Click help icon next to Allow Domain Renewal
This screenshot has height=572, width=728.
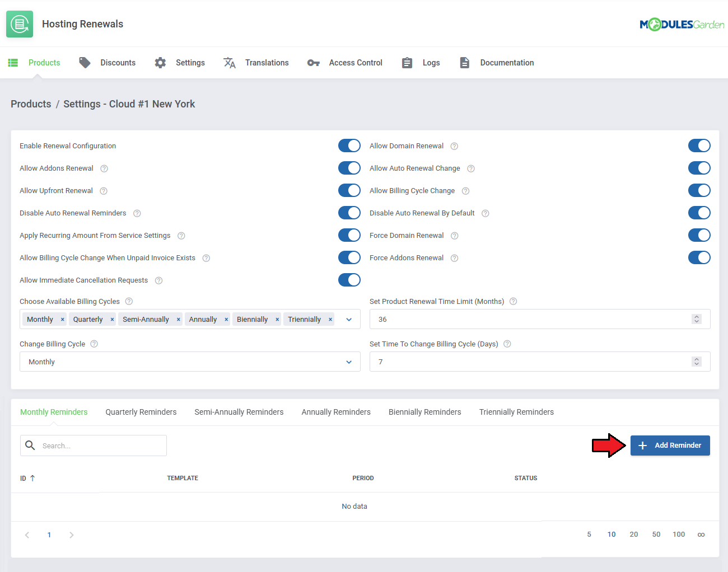coord(455,146)
